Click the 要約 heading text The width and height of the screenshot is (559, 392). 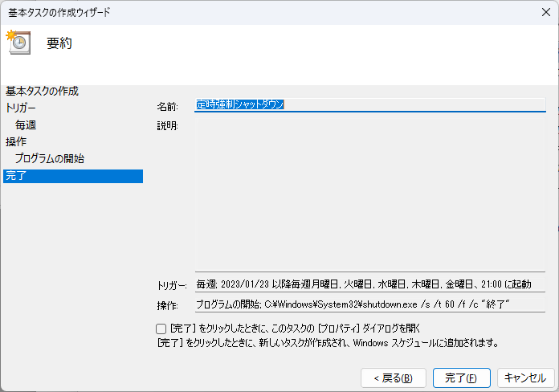pos(59,43)
